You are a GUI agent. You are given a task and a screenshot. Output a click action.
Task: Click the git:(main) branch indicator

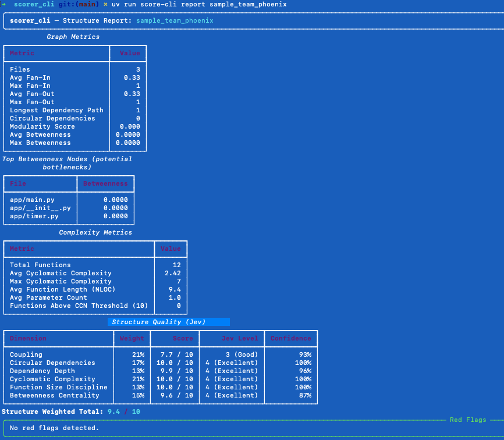click(79, 5)
